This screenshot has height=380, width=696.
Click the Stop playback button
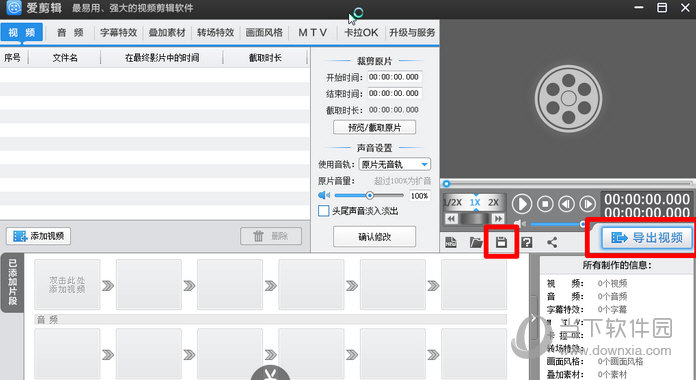coord(545,204)
